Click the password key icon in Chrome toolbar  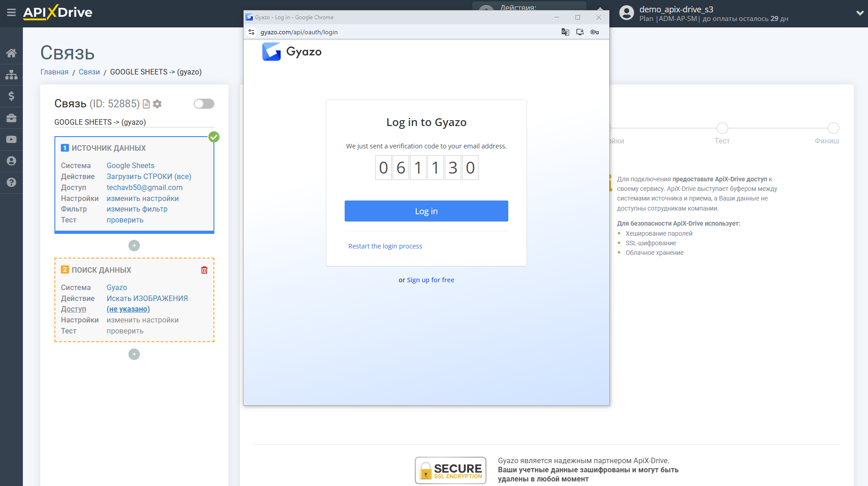tap(595, 32)
